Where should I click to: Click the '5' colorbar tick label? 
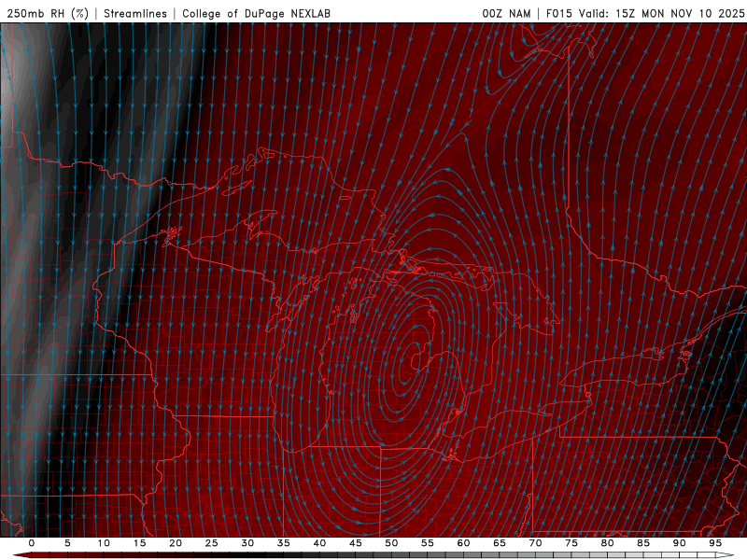pyautogui.click(x=67, y=543)
